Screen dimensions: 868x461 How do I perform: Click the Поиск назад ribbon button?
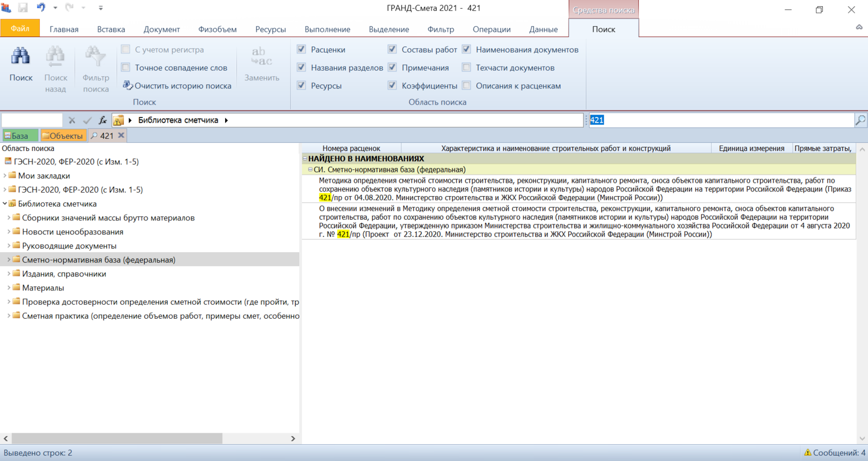[x=56, y=69]
